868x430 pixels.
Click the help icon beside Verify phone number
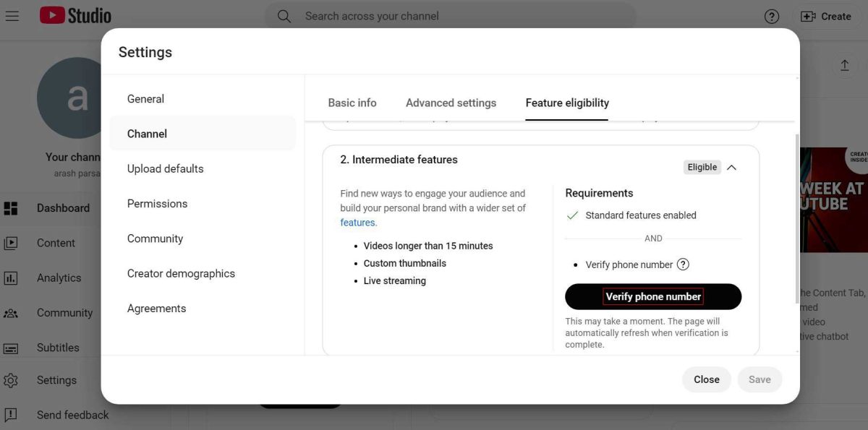683,265
